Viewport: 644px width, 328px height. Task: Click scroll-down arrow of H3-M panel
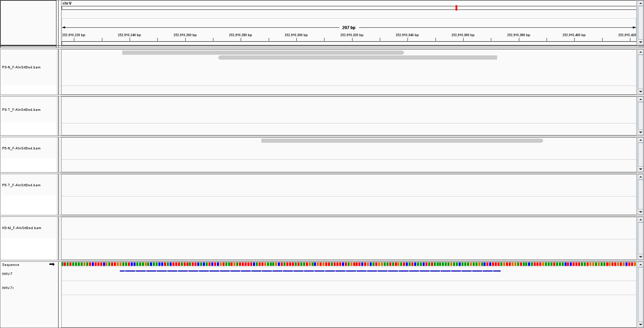[x=640, y=256]
